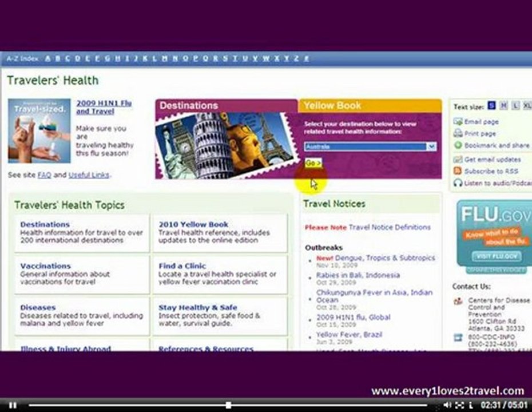Switch to the Yellow Book tab
The image size is (532, 412).
370,105
